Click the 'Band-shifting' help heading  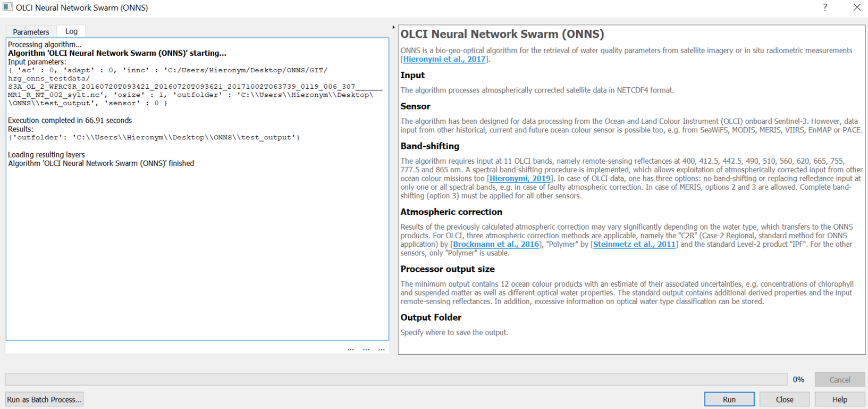click(x=429, y=146)
